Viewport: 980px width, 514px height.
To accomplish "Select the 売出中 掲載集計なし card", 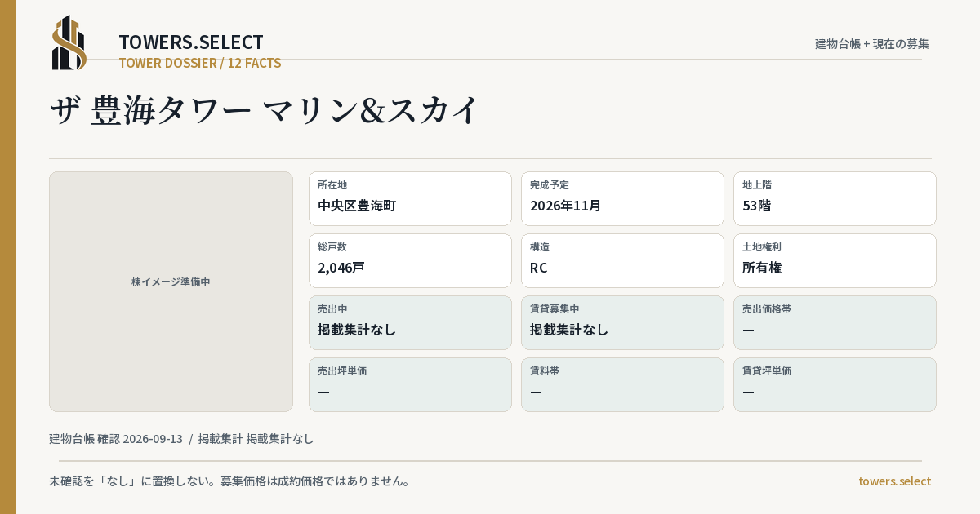I will click(410, 322).
